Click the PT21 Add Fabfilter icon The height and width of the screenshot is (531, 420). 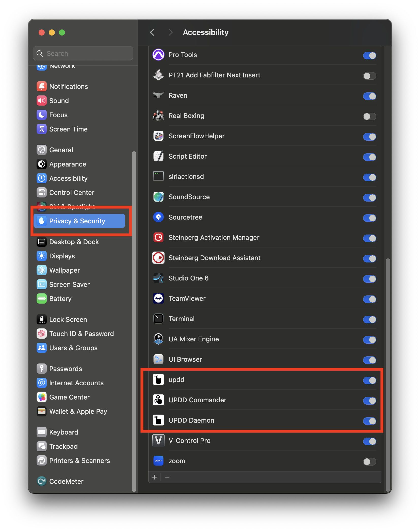(x=158, y=75)
